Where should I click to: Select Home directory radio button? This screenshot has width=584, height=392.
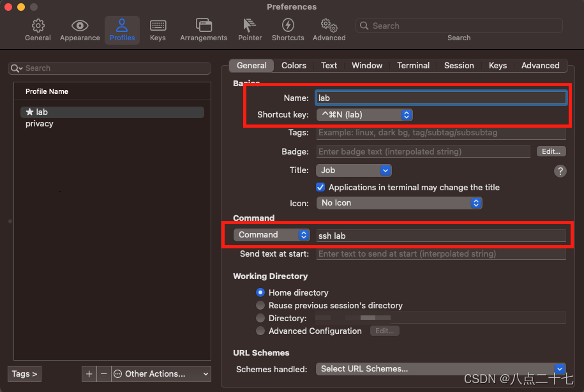coord(260,292)
